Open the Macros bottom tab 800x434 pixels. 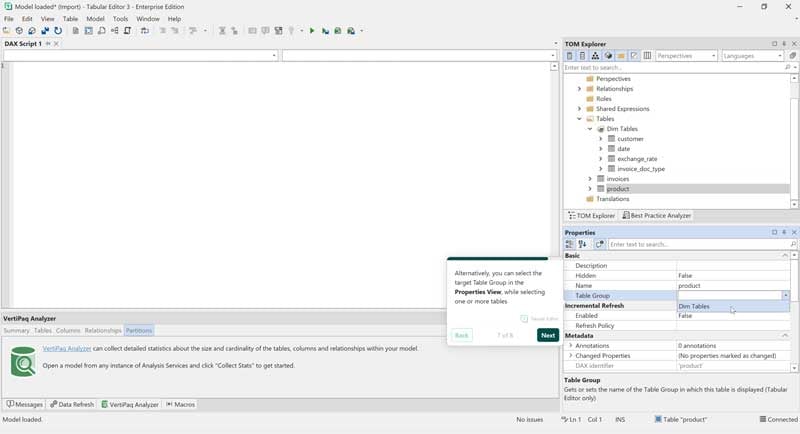[181, 404]
